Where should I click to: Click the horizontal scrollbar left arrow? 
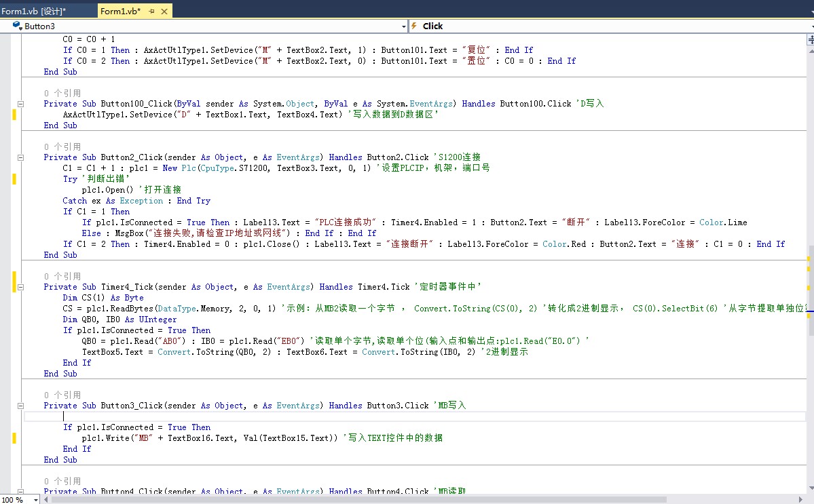click(x=45, y=500)
